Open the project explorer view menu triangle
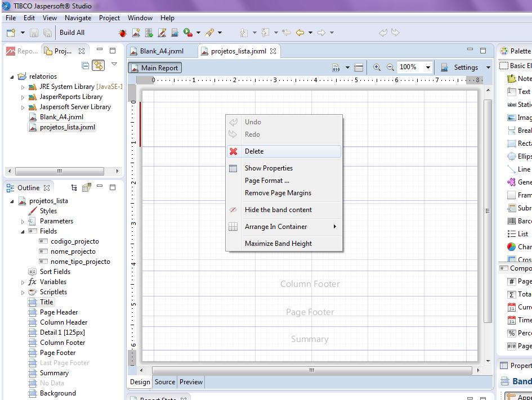The image size is (532, 400). coord(114,64)
